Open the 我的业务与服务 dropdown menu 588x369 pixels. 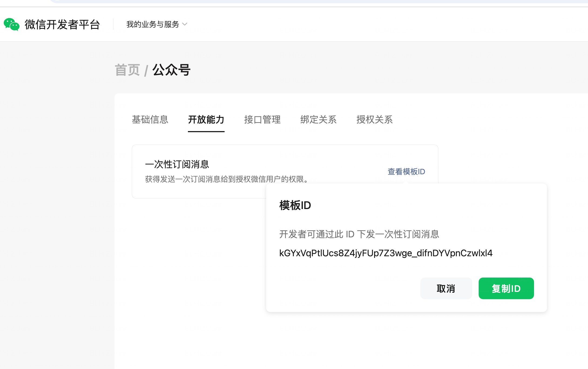click(153, 25)
